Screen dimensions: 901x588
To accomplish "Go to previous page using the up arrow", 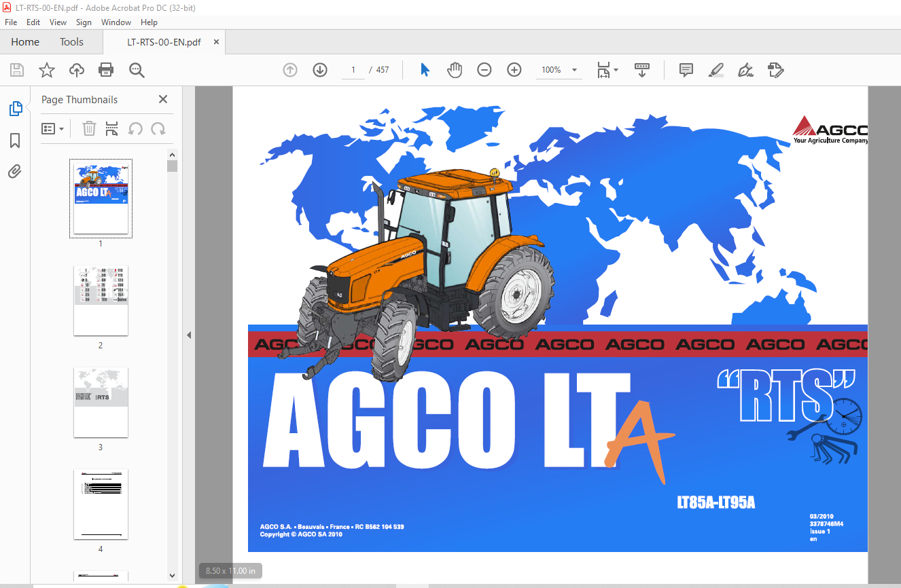I will click(x=290, y=70).
